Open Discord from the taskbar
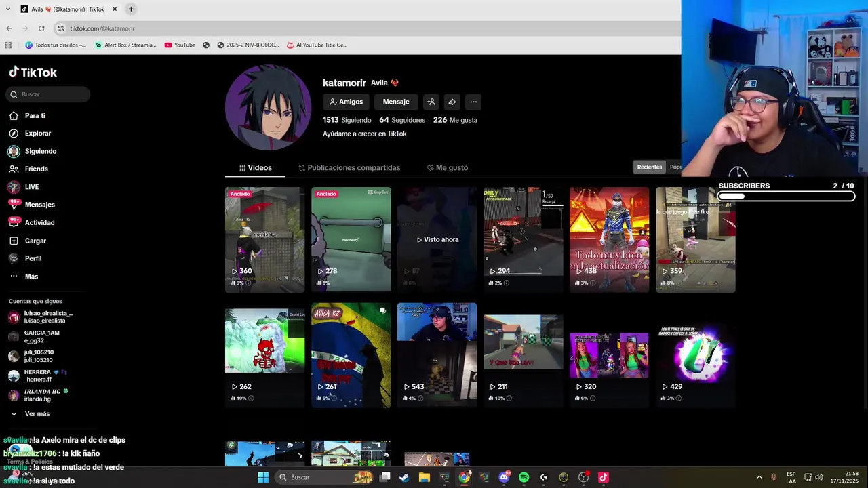The width and height of the screenshot is (868, 488). pyautogui.click(x=504, y=477)
